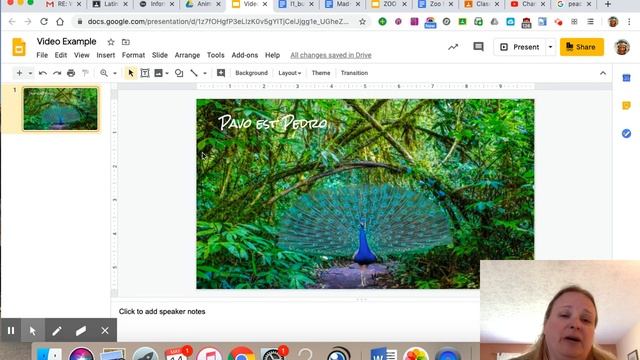Viewport: 640px width, 360px height.
Task: Collapse the menus with the chevron arrow
Action: click(603, 73)
